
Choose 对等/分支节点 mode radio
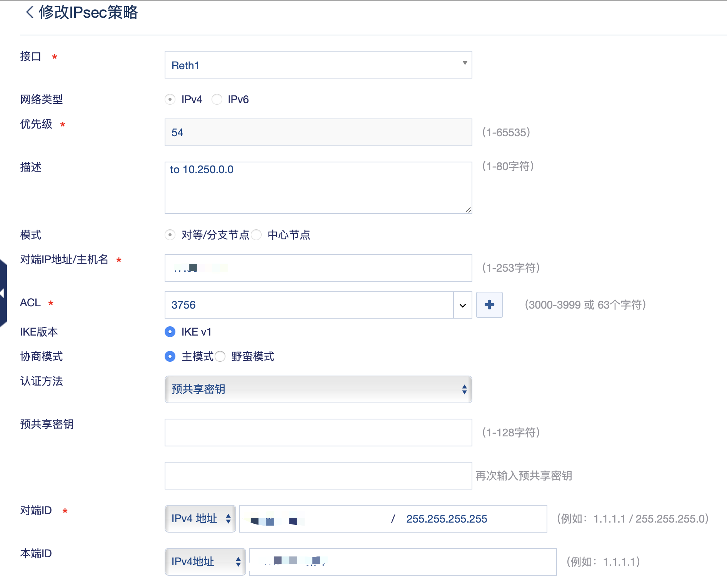click(x=170, y=235)
